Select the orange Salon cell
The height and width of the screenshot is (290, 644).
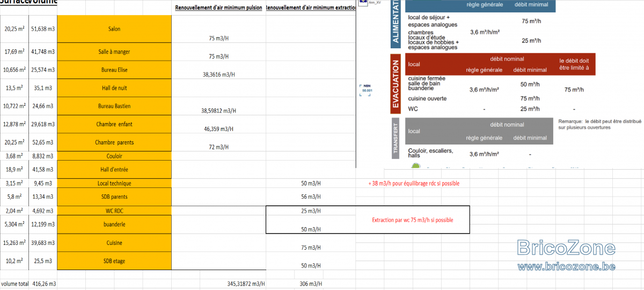coord(114,29)
